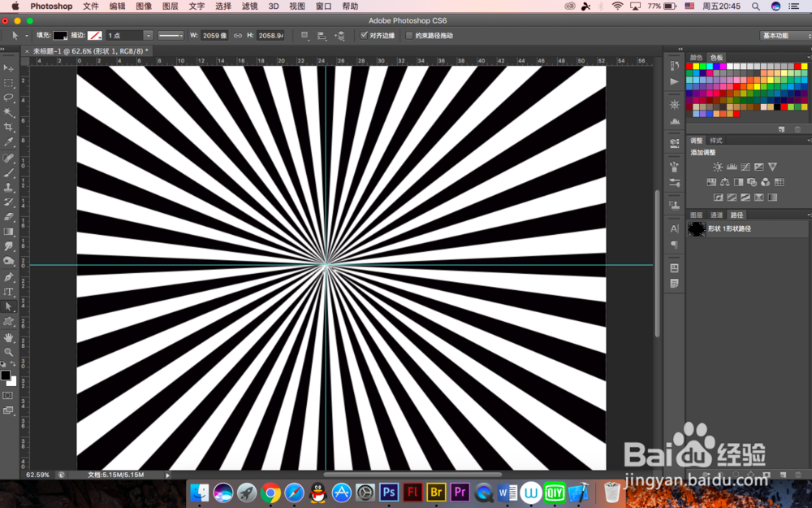Select the Dodge tool
812x508 pixels.
click(8, 261)
